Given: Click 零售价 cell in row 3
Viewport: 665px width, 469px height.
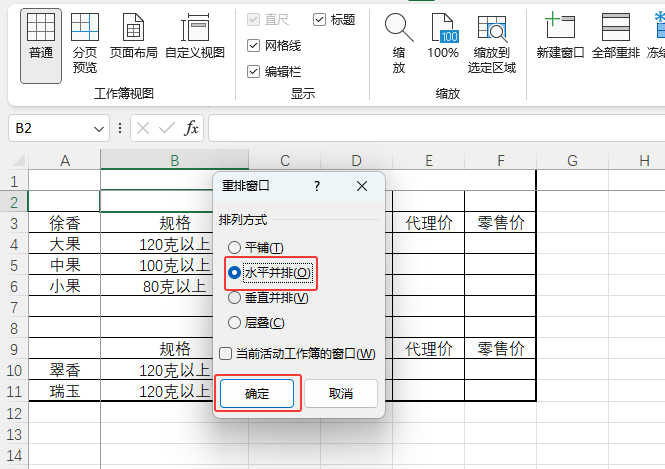Looking at the screenshot, I should pyautogui.click(x=500, y=222).
